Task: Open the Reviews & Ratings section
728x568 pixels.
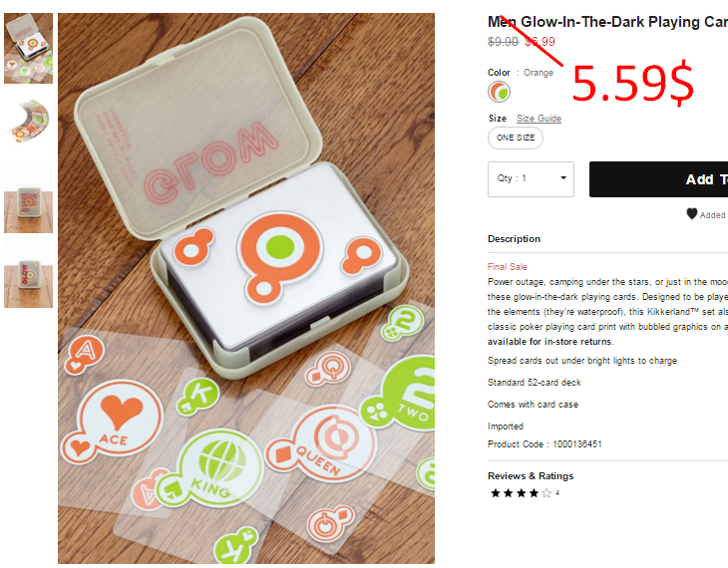Action: tap(531, 476)
